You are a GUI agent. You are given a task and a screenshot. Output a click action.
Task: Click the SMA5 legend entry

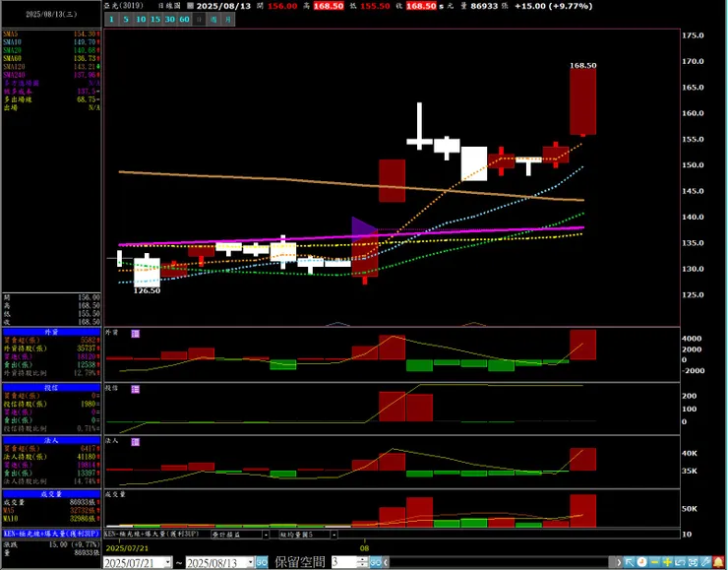pos(51,33)
